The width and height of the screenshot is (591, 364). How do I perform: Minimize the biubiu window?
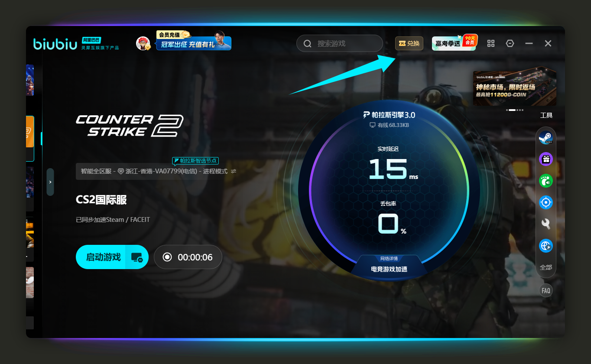pos(529,43)
